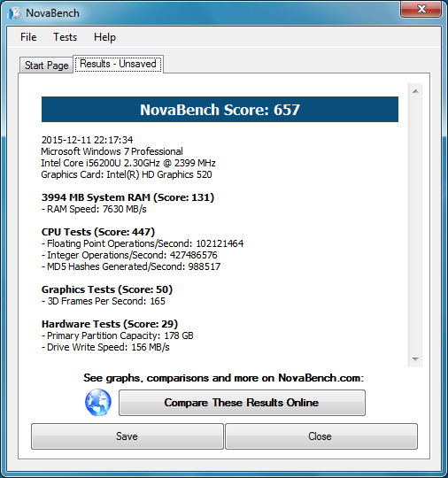Click the Close button at the bottom
The image size is (448, 478).
(x=321, y=436)
